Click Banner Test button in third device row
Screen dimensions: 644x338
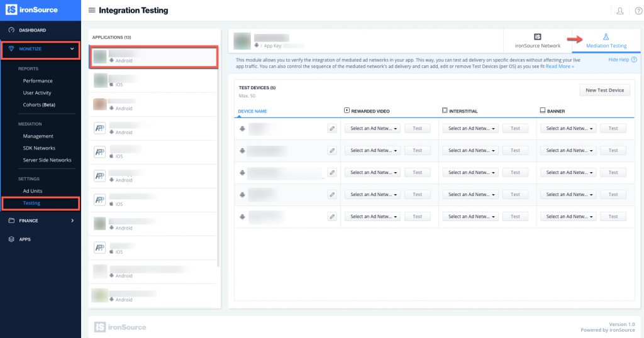point(613,173)
